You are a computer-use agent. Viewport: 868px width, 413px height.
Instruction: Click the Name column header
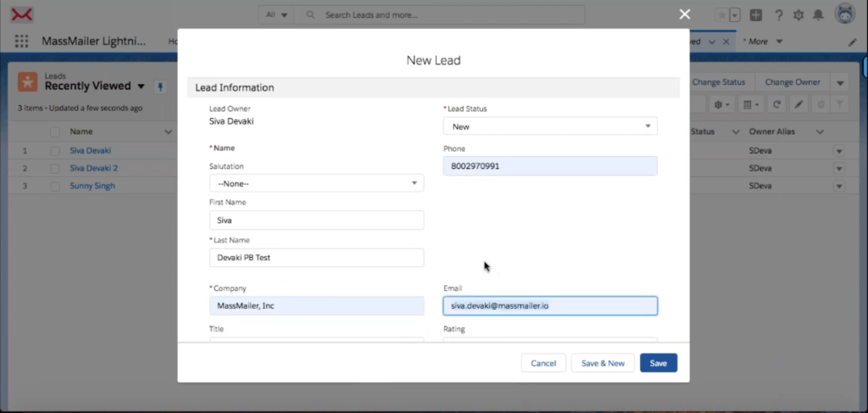(81, 131)
